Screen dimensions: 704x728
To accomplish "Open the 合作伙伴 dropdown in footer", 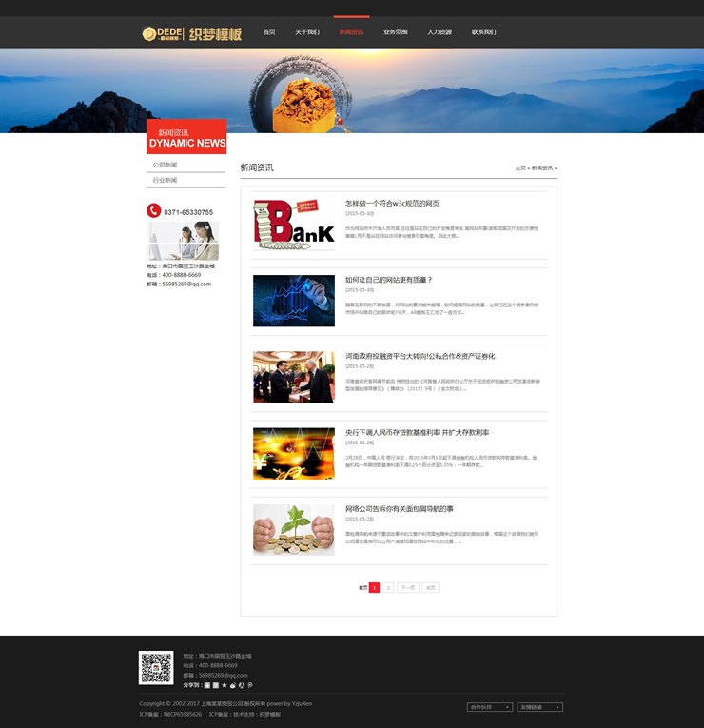I will [490, 707].
